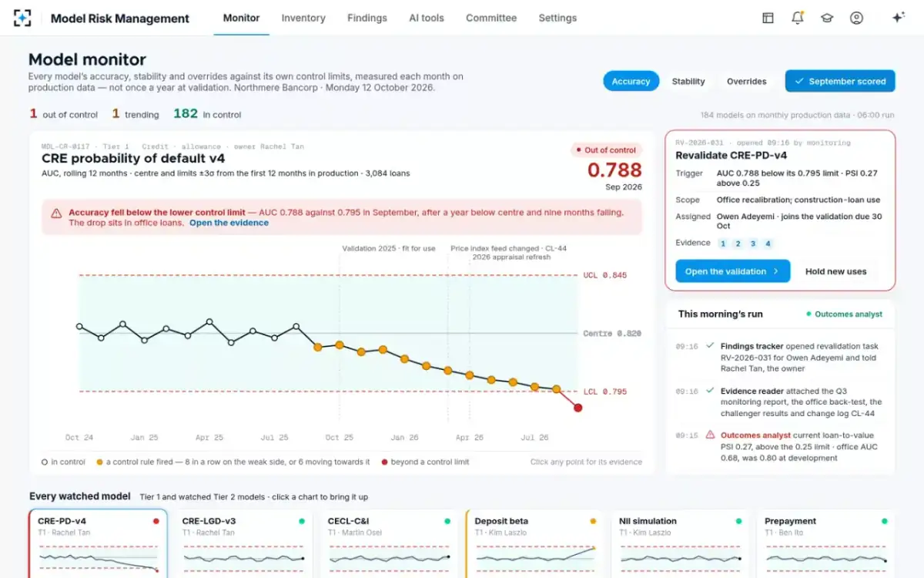The image size is (924, 578).
Task: Open the layout panel icon in header
Action: click(x=768, y=18)
